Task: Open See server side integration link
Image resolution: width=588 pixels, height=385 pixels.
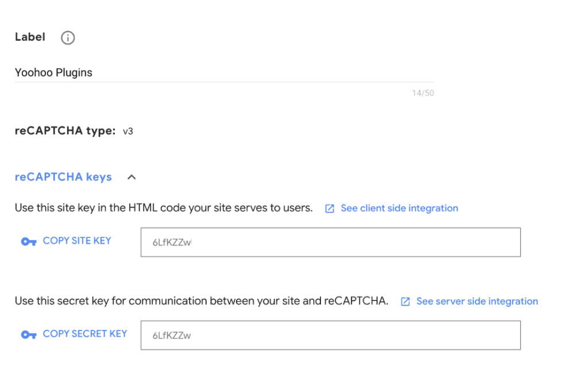Action: click(x=477, y=301)
